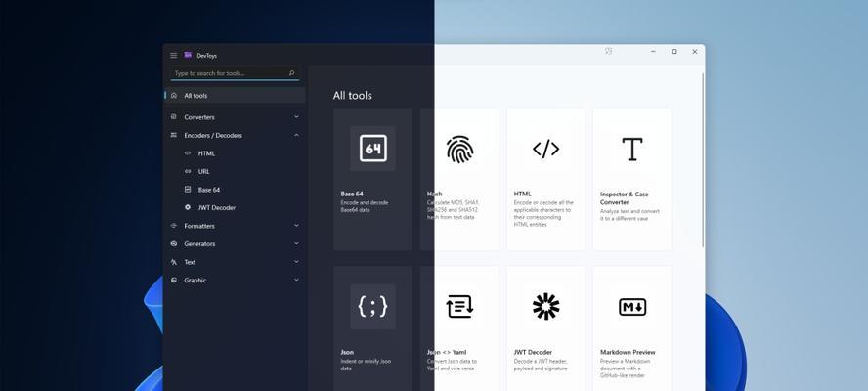
Task: Expand the Generators group in sidebar
Action: [235, 243]
